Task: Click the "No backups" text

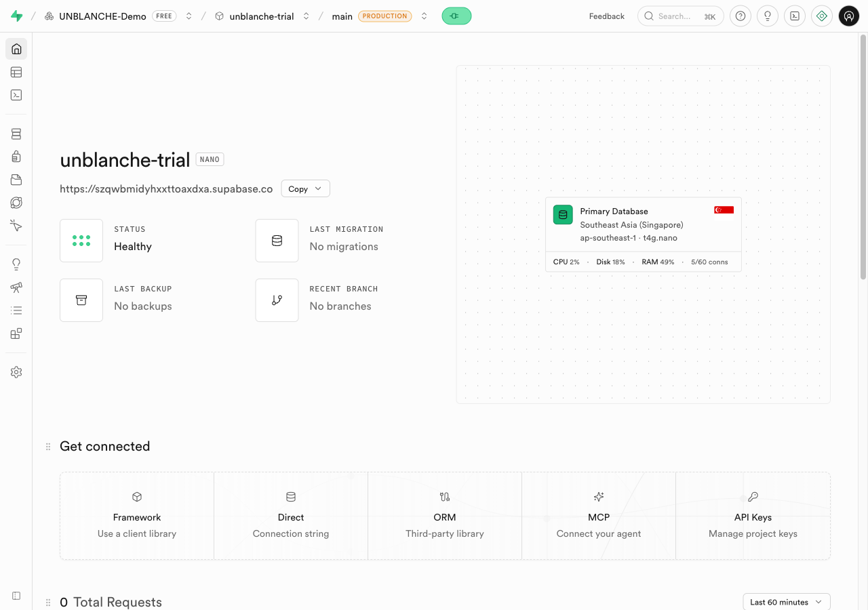Action: pyautogui.click(x=143, y=306)
